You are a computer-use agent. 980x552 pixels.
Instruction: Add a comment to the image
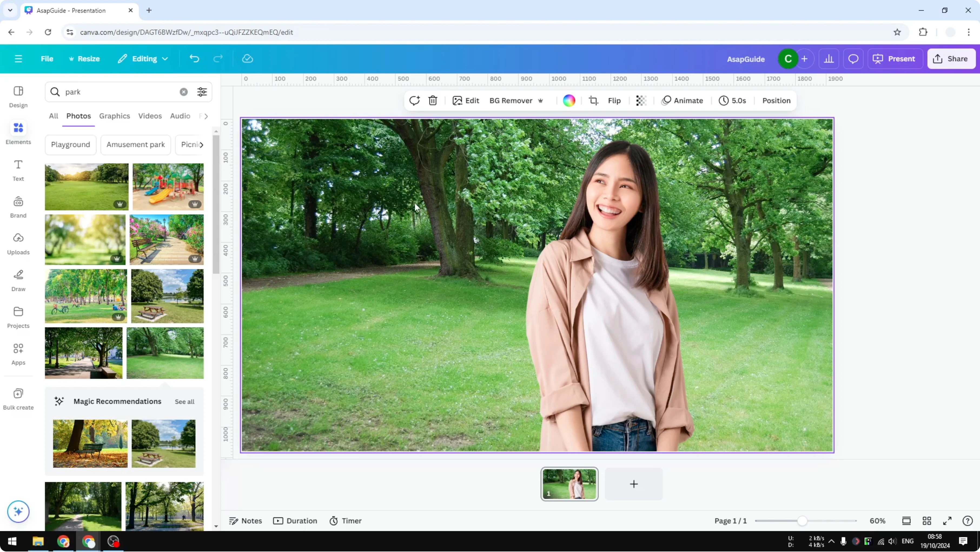[414, 100]
